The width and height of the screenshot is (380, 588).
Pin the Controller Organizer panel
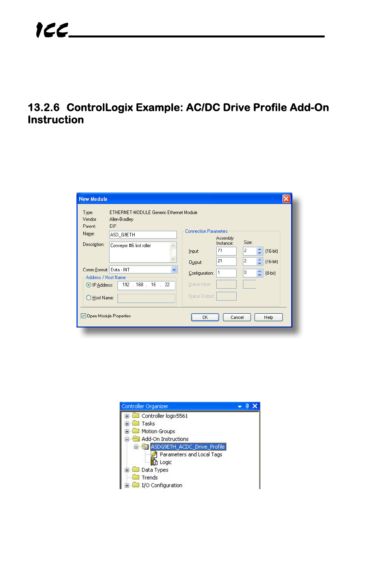tap(247, 406)
